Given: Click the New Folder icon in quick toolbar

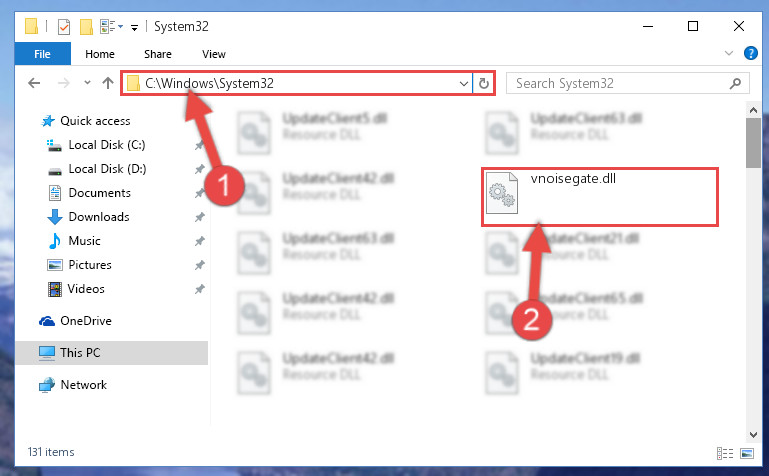Looking at the screenshot, I should (86, 26).
